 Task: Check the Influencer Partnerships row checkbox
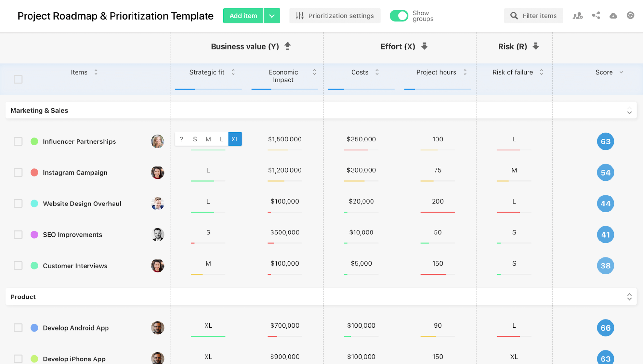(18, 141)
